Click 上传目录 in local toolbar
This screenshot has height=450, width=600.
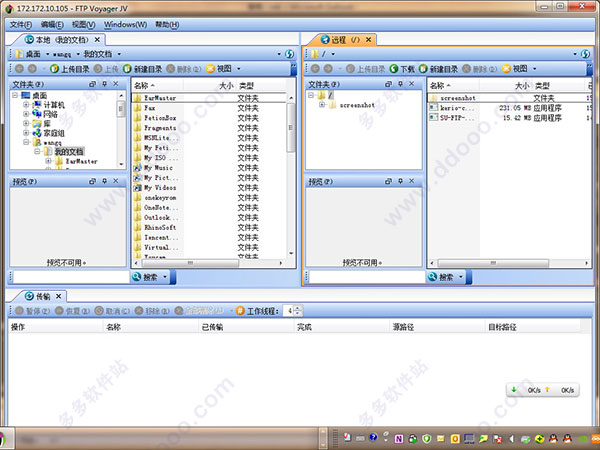coord(70,69)
